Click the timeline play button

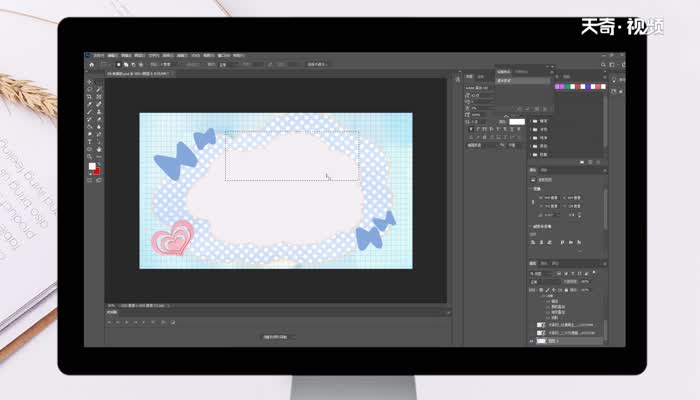point(127,322)
